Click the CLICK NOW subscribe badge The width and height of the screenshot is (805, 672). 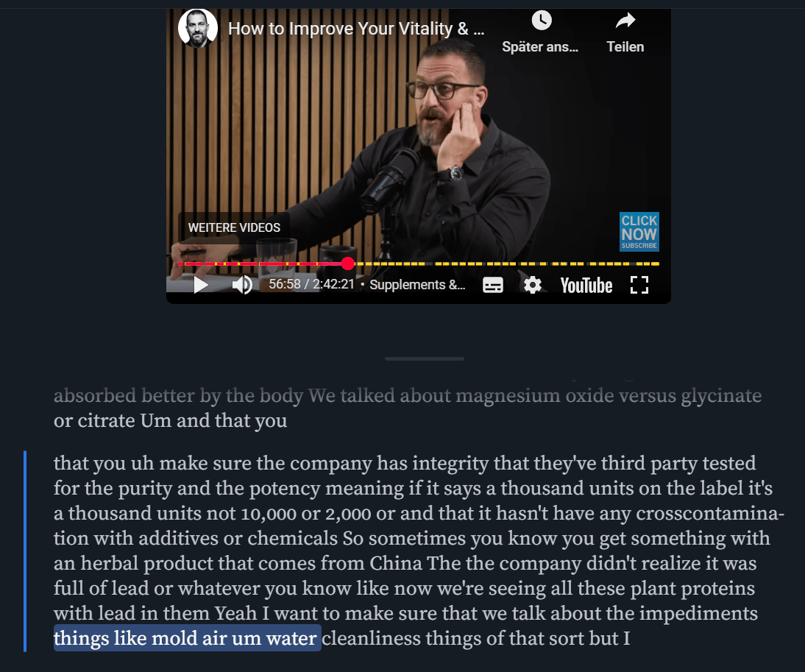pyautogui.click(x=639, y=232)
